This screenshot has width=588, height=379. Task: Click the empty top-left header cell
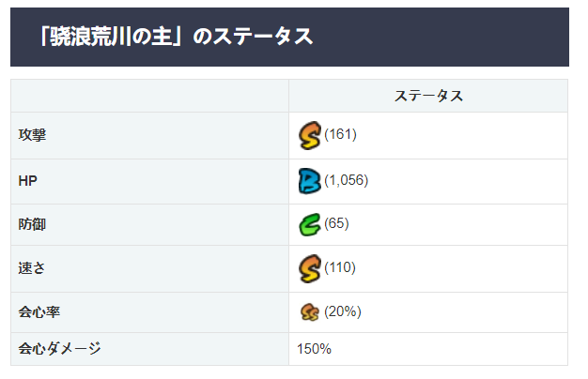pyautogui.click(x=150, y=96)
